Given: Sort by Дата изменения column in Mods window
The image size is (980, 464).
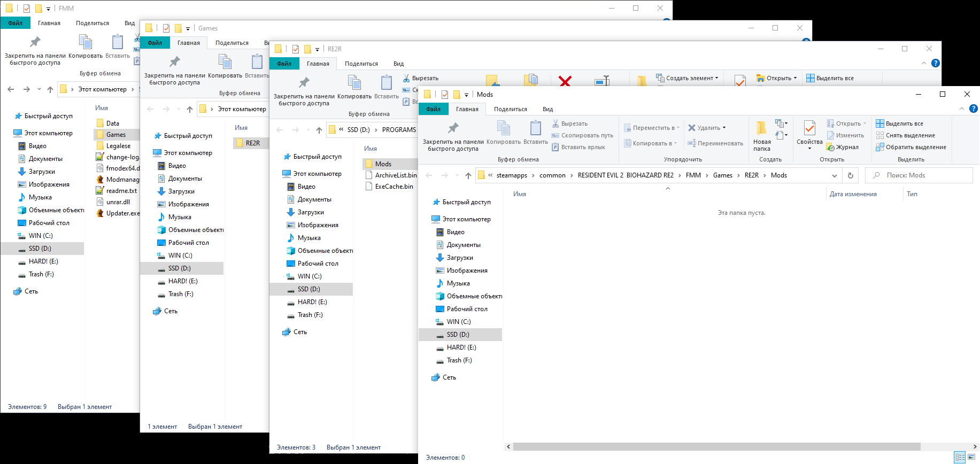Looking at the screenshot, I should tap(853, 194).
